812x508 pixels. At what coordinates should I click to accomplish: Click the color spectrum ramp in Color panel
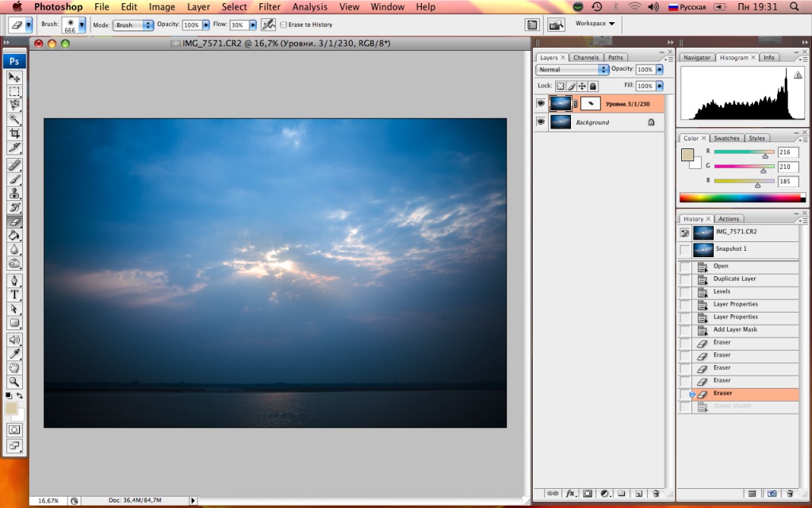click(x=741, y=198)
